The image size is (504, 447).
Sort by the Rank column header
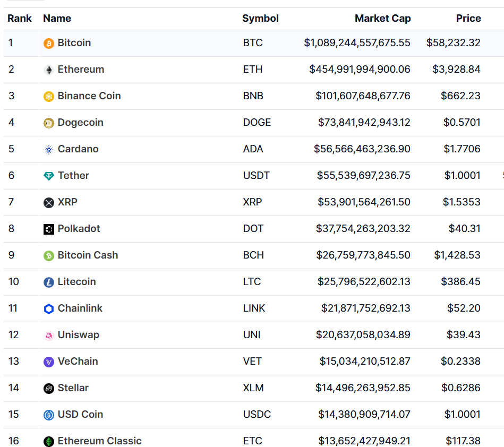[20, 19]
